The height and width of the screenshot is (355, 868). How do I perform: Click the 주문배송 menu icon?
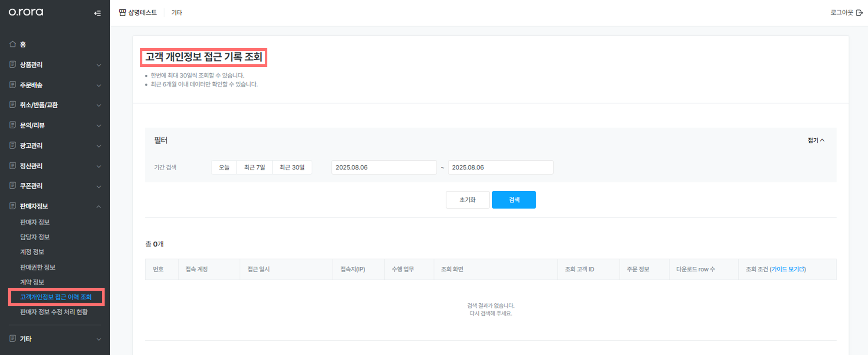click(13, 85)
